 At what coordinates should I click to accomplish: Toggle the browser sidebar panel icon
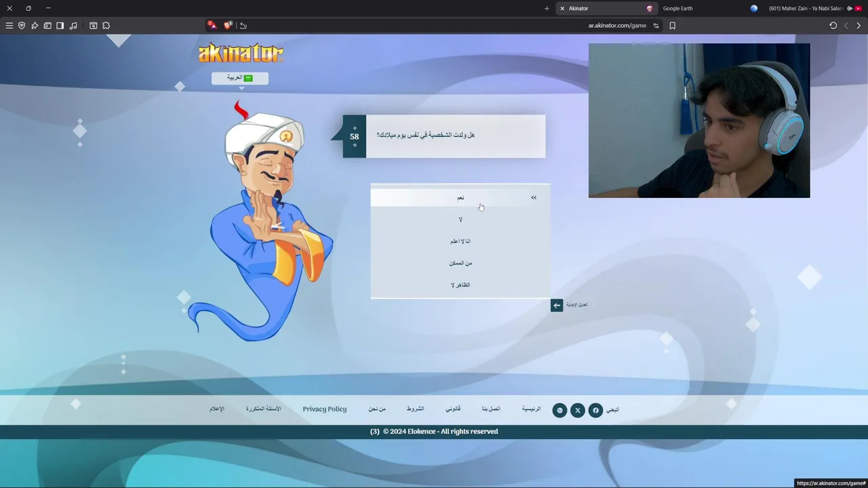60,26
